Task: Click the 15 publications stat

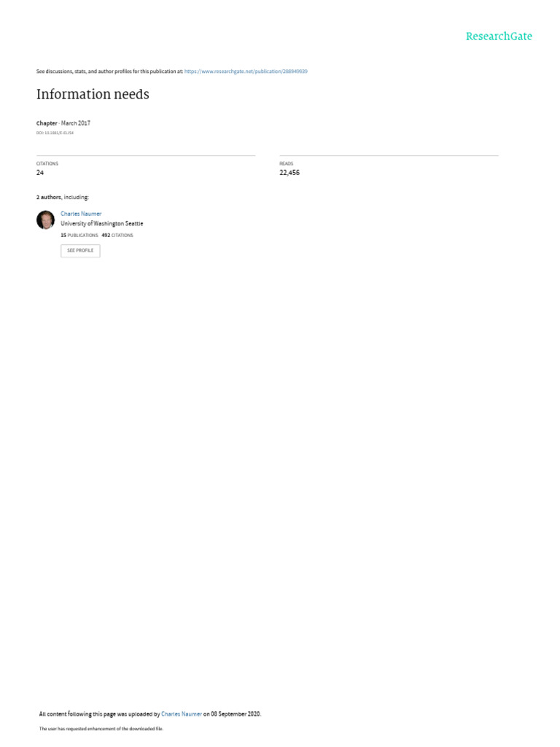Action: pos(79,236)
